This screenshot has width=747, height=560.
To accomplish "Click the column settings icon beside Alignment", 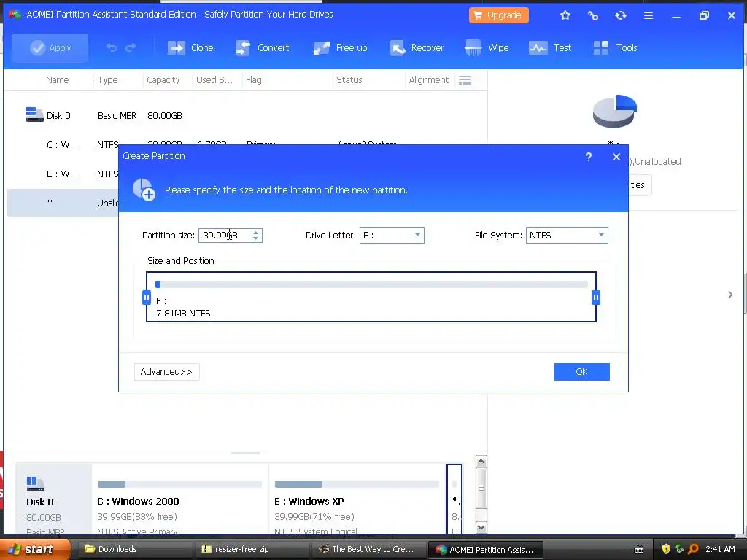I will [465, 80].
